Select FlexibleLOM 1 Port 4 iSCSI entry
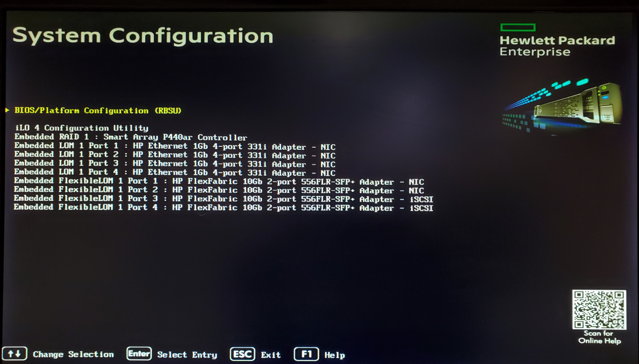 click(x=223, y=207)
